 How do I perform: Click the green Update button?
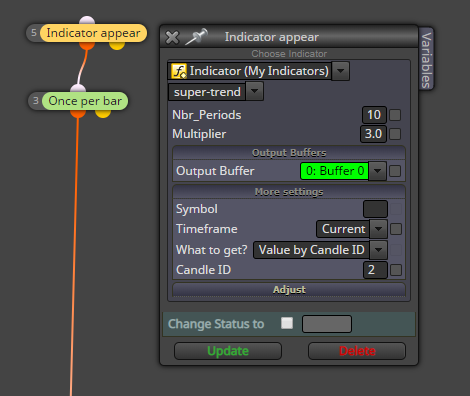228,351
